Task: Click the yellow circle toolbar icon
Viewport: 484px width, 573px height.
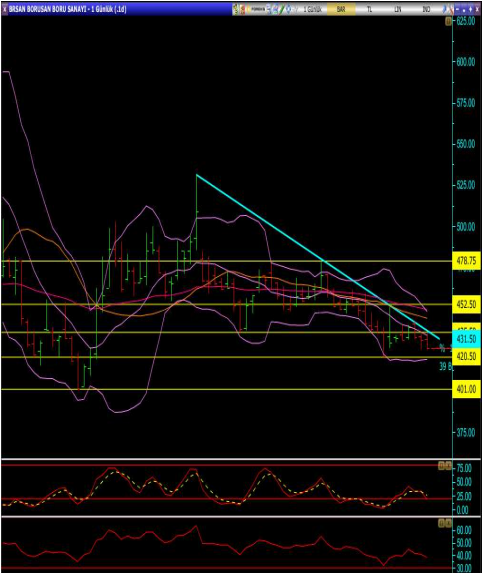Action: (x=248, y=9)
